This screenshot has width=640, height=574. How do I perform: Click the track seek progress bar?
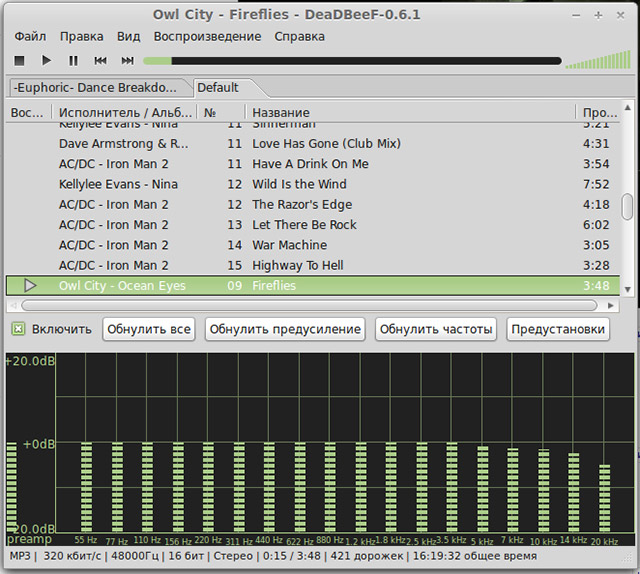[x=352, y=61]
